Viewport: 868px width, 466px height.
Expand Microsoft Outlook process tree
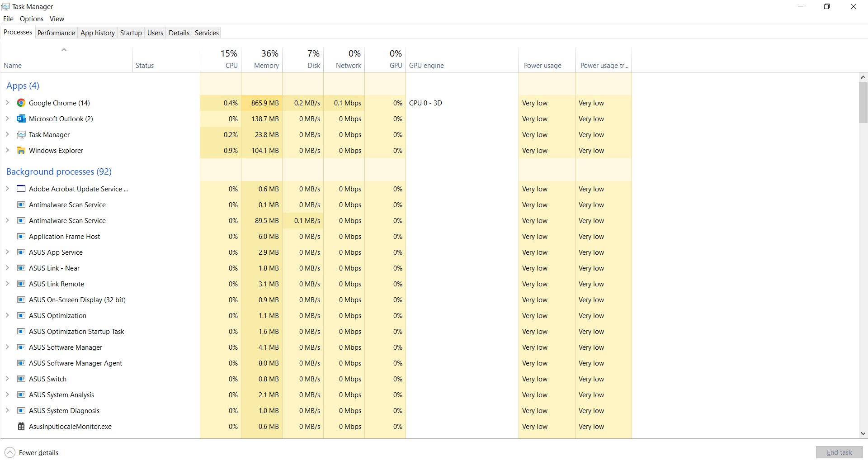[x=7, y=119]
